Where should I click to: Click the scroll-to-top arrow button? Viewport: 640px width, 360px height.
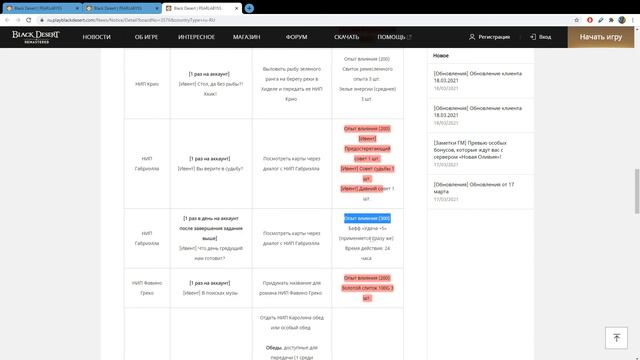pyautogui.click(x=616, y=338)
